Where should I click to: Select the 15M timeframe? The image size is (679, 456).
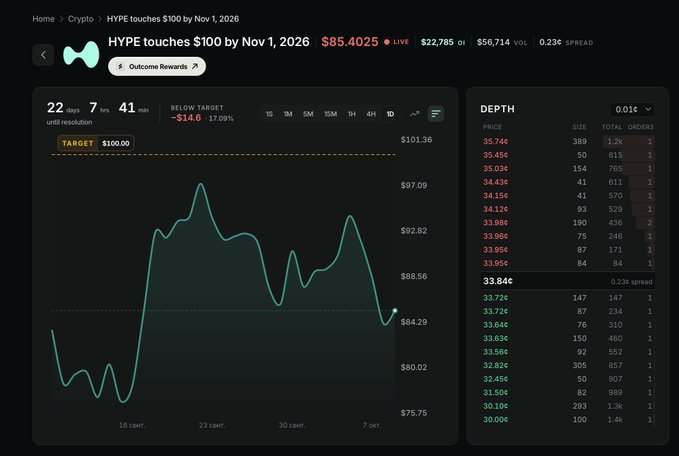[330, 114]
